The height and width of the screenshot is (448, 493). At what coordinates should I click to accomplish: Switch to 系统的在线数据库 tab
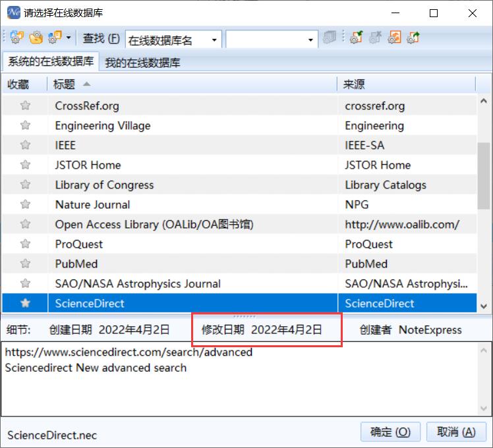tap(51, 61)
